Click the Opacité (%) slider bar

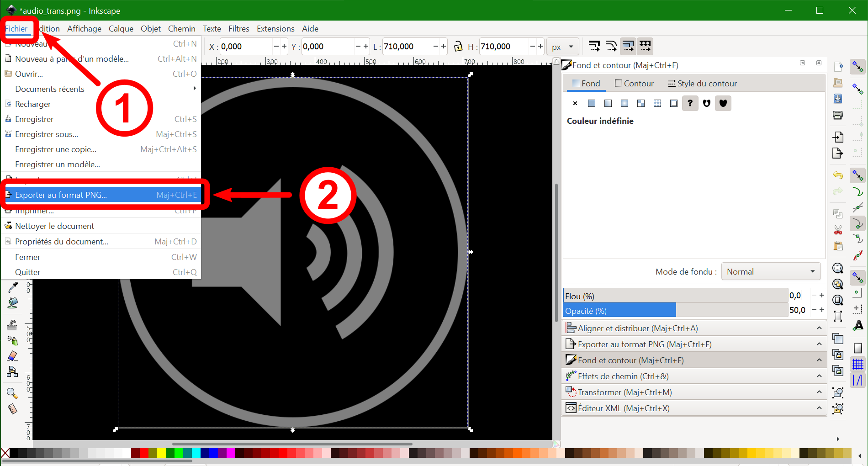675,311
